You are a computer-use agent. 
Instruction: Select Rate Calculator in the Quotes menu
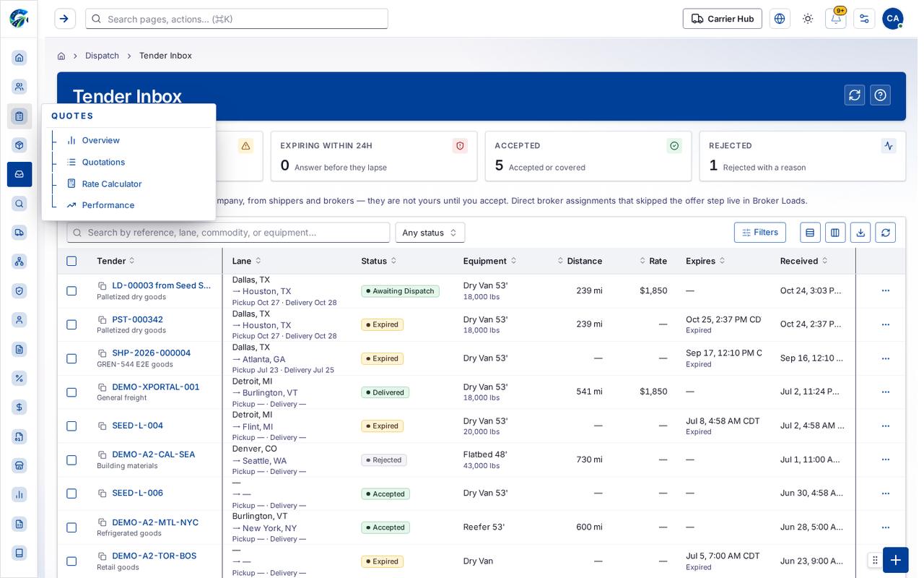[112, 184]
